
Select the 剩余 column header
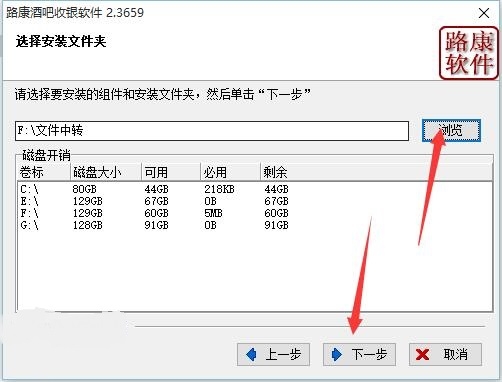(376, 172)
